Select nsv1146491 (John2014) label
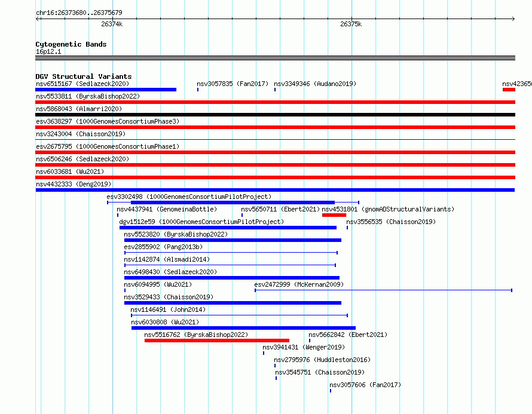Viewport: 532px width, 414px height. coord(168,309)
